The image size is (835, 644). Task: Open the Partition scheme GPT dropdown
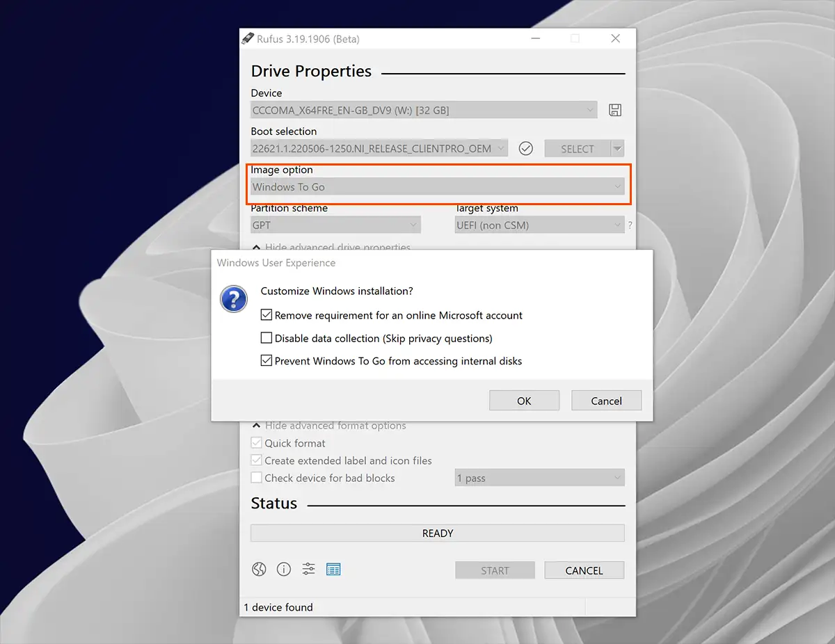click(335, 225)
